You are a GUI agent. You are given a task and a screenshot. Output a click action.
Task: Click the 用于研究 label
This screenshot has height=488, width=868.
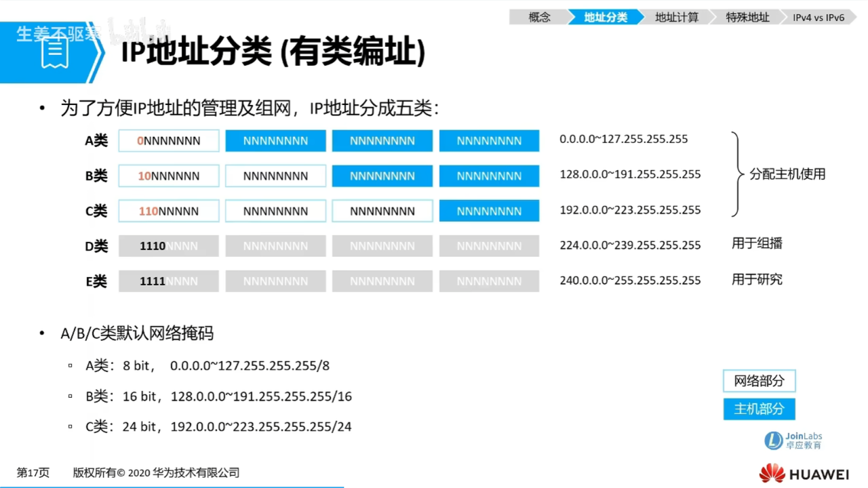[757, 279]
